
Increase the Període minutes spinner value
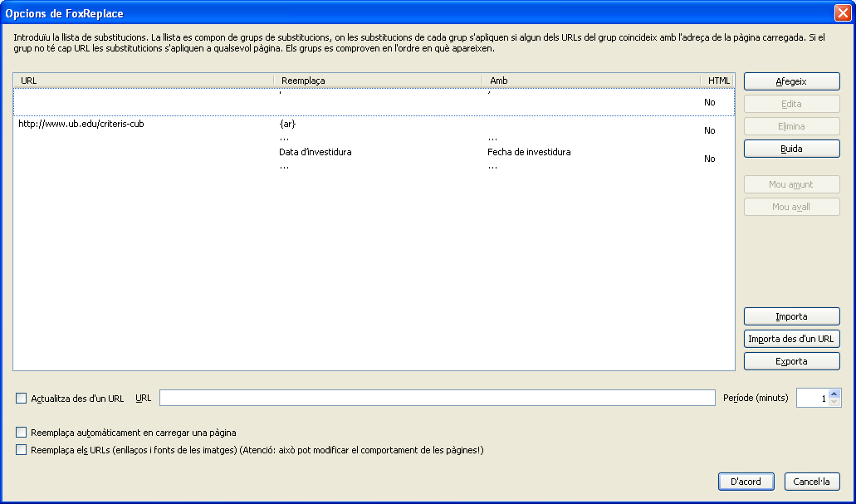(834, 394)
